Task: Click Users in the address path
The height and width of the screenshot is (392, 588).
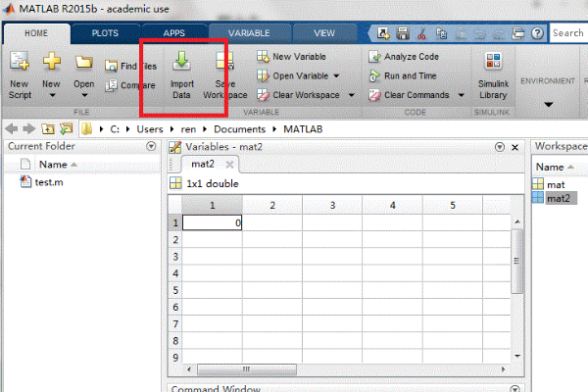Action: point(150,129)
